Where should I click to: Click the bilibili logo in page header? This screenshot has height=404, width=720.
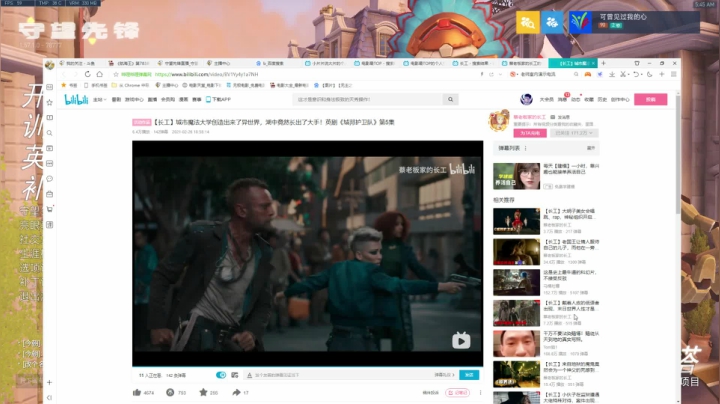[76, 99]
